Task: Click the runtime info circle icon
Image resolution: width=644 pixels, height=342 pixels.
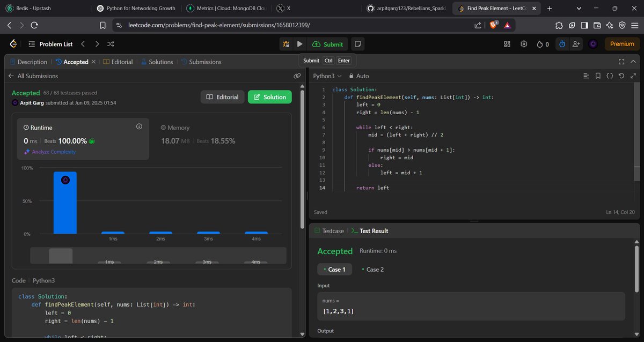Action: (139, 127)
